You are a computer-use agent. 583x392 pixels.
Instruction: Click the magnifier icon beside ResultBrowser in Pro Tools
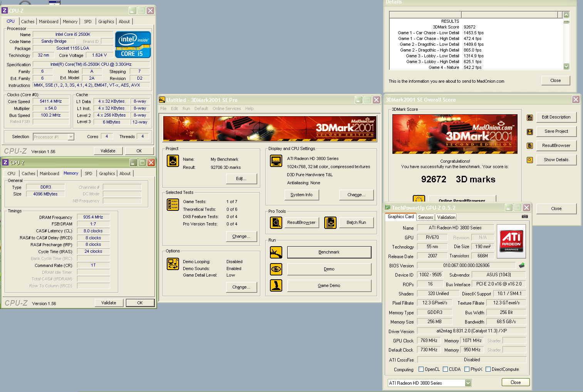tap(276, 223)
